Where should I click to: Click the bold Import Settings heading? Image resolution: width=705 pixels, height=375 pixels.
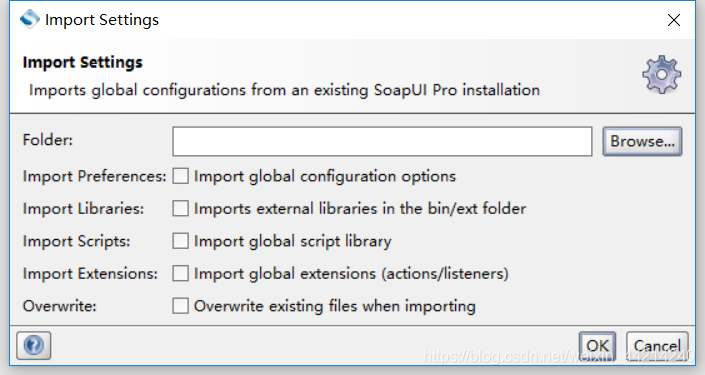point(82,62)
